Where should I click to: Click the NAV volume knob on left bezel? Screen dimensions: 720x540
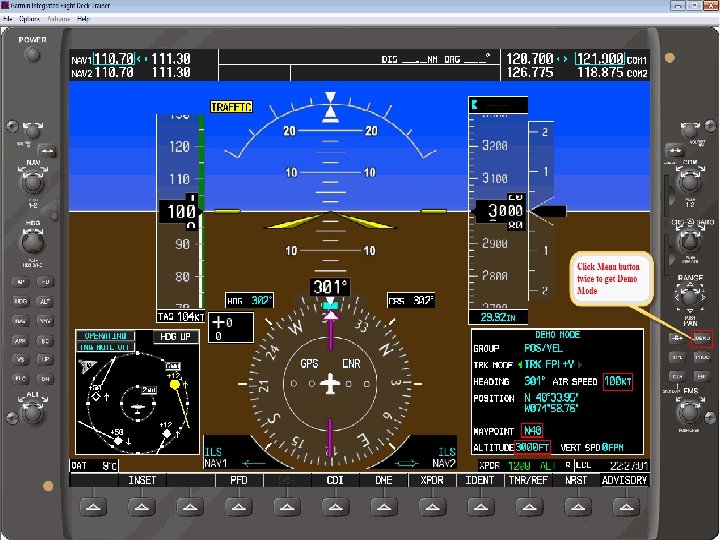click(32, 131)
